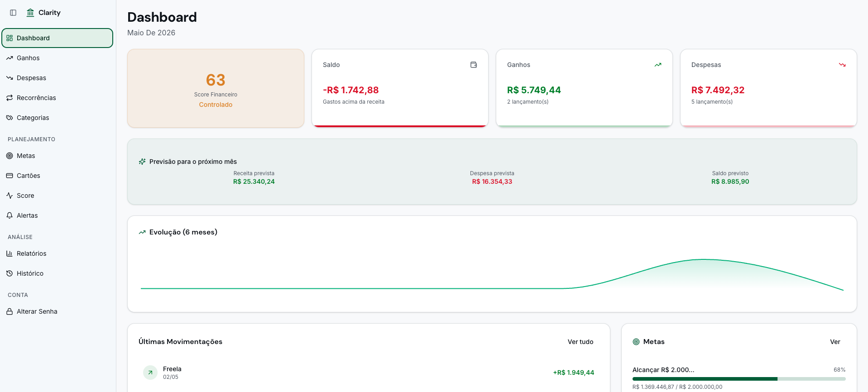Click the 'R$ 7.492,32' expenses value
Viewport: 868px width, 392px height.
tap(718, 90)
